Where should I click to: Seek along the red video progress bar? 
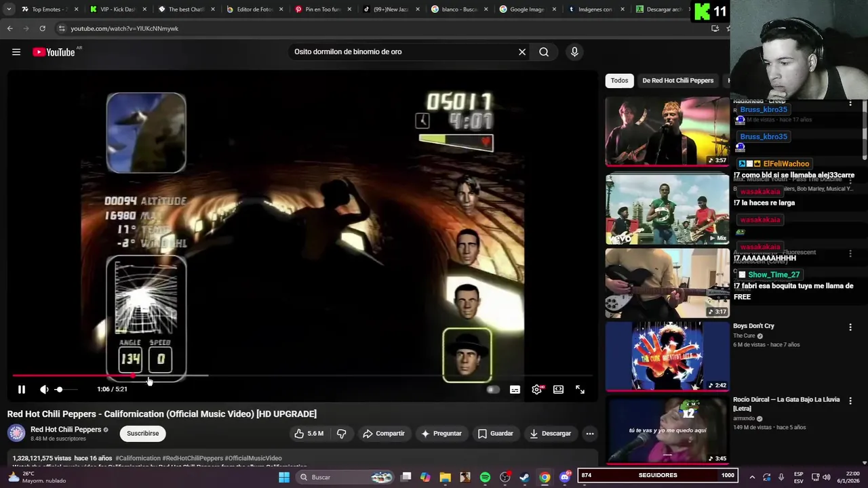coord(302,375)
